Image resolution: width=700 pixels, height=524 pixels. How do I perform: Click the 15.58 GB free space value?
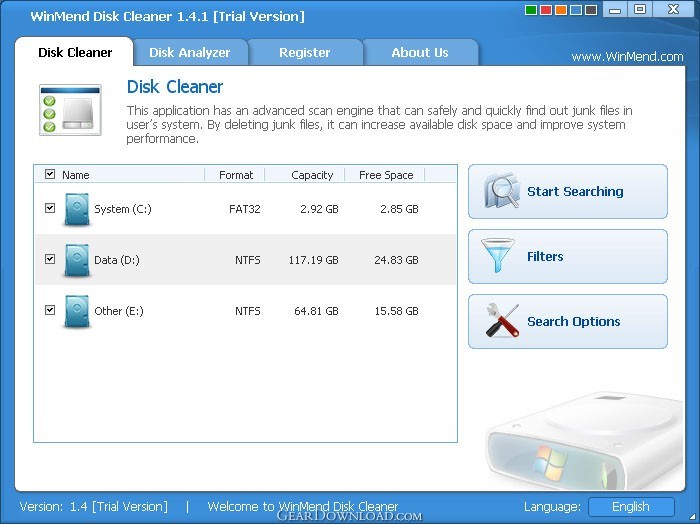pyautogui.click(x=396, y=311)
